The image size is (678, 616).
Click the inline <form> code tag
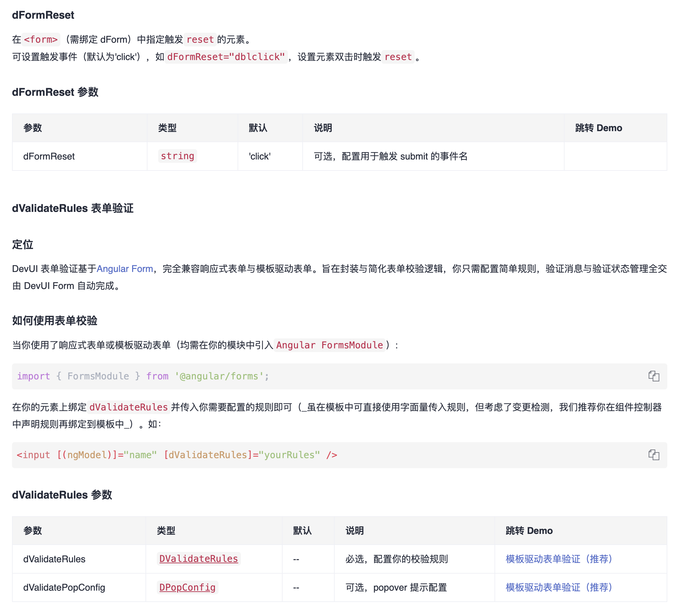point(41,40)
